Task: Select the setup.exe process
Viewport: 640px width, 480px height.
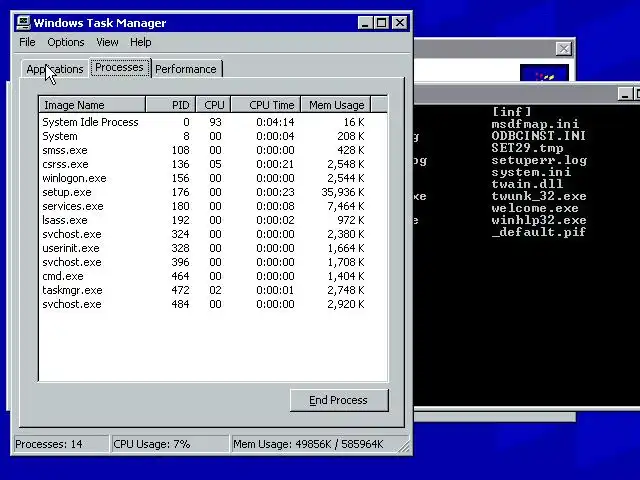Action: click(213, 192)
